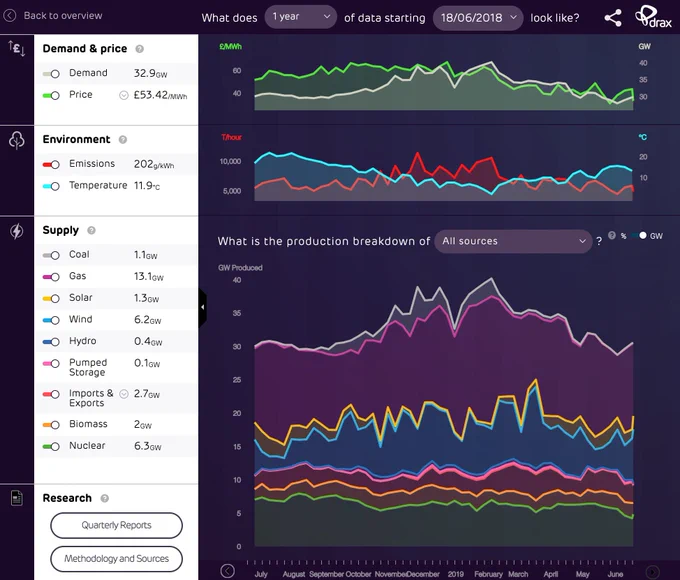
Task: Select the Environment tree sidebar icon
Action: point(16,141)
